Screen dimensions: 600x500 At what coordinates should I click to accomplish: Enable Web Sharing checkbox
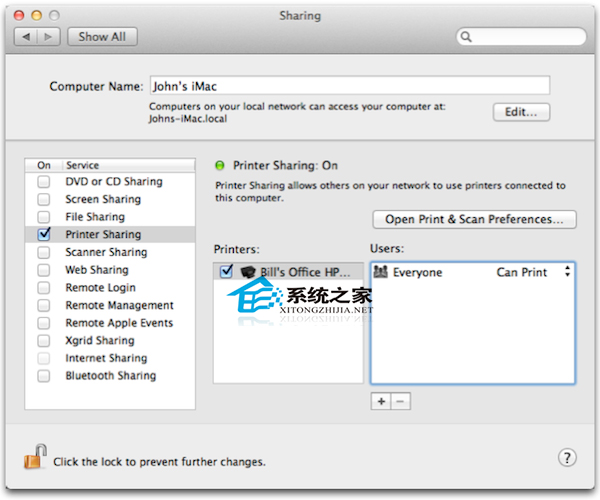point(44,270)
